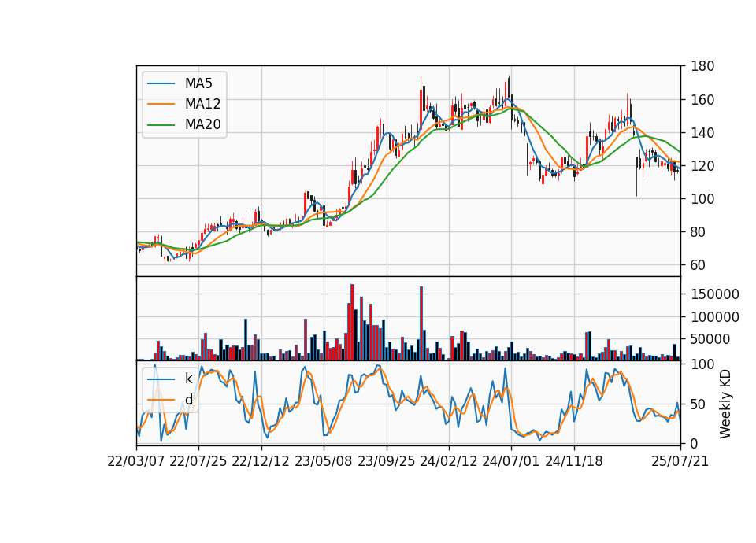Click the 0 tick on Weekly KD axis
Viewport: 756px width, 543px height.
coord(695,444)
